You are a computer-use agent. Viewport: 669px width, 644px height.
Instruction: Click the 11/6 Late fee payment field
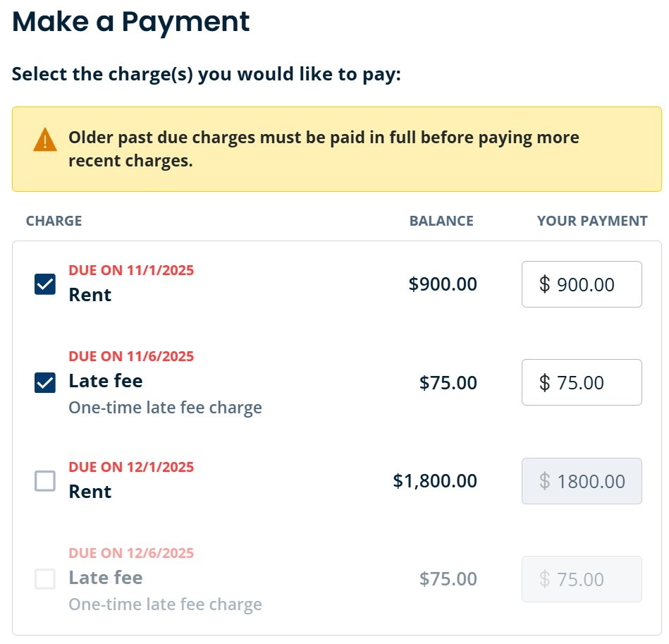[582, 382]
